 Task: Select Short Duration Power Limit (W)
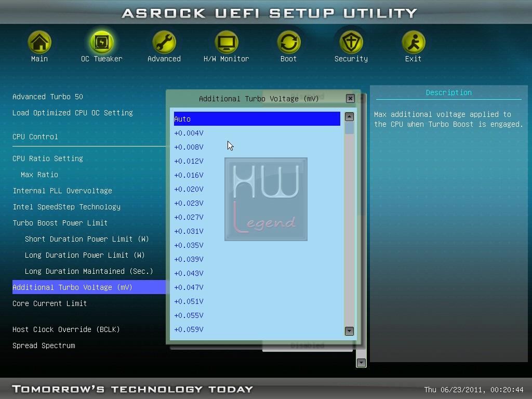(87, 239)
